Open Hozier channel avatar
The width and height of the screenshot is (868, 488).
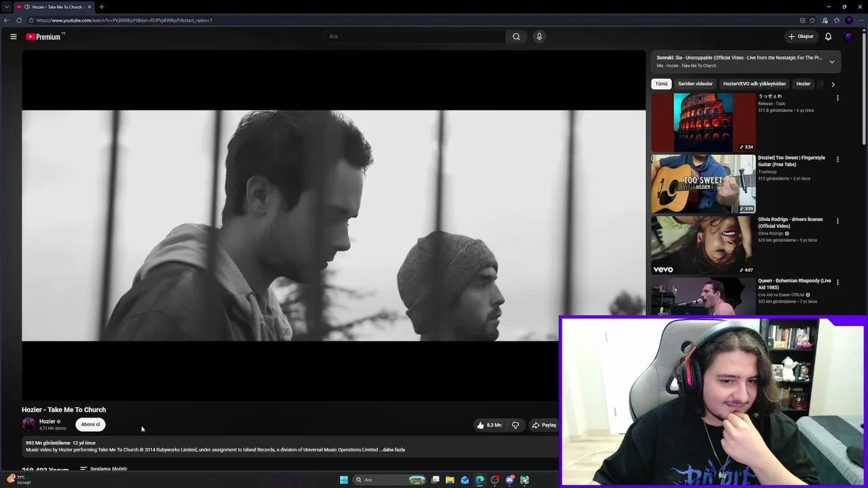tap(28, 424)
